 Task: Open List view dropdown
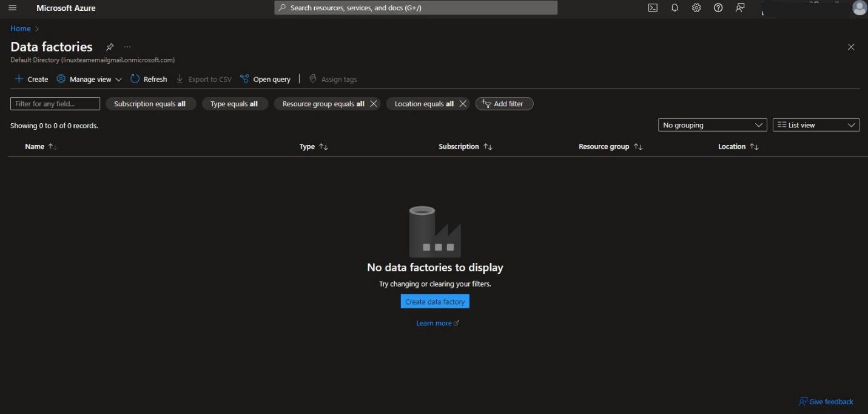[x=816, y=125]
